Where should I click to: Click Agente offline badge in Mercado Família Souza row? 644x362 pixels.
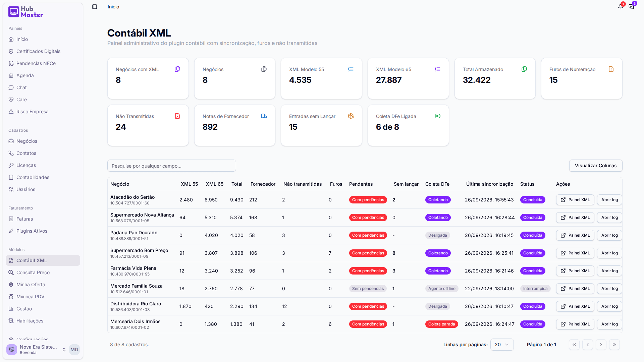(x=442, y=289)
